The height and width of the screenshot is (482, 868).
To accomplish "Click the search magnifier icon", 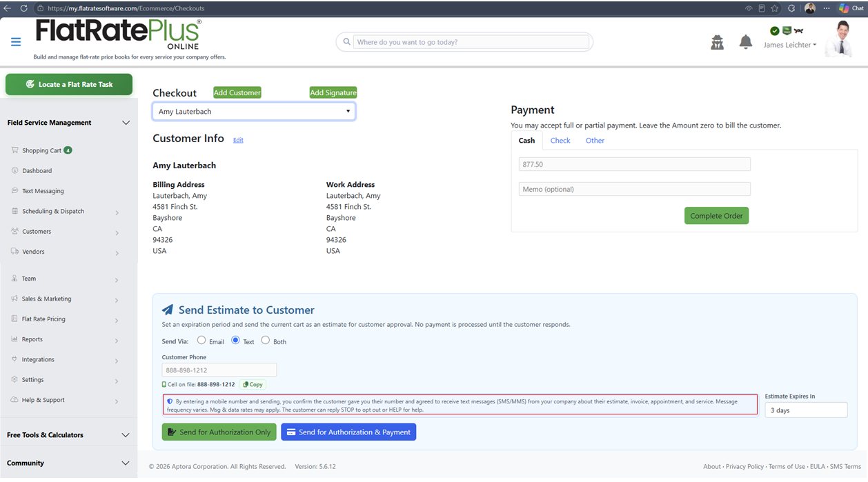I will click(346, 42).
